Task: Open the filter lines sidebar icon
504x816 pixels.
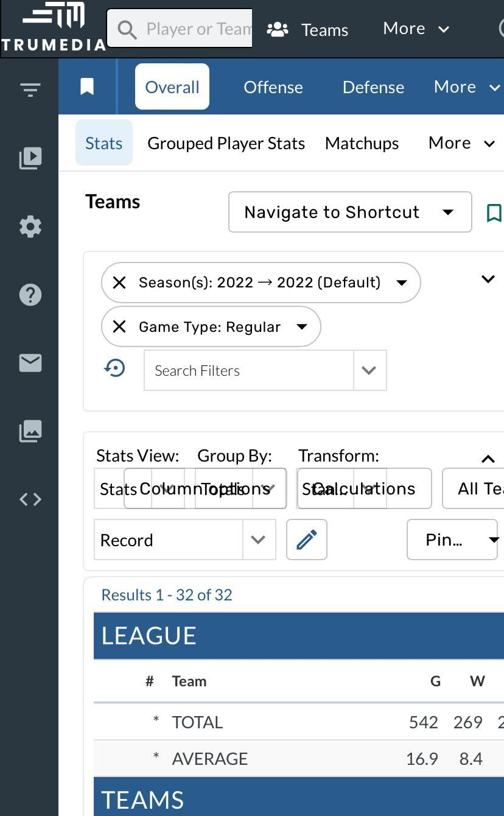Action: 30,90
